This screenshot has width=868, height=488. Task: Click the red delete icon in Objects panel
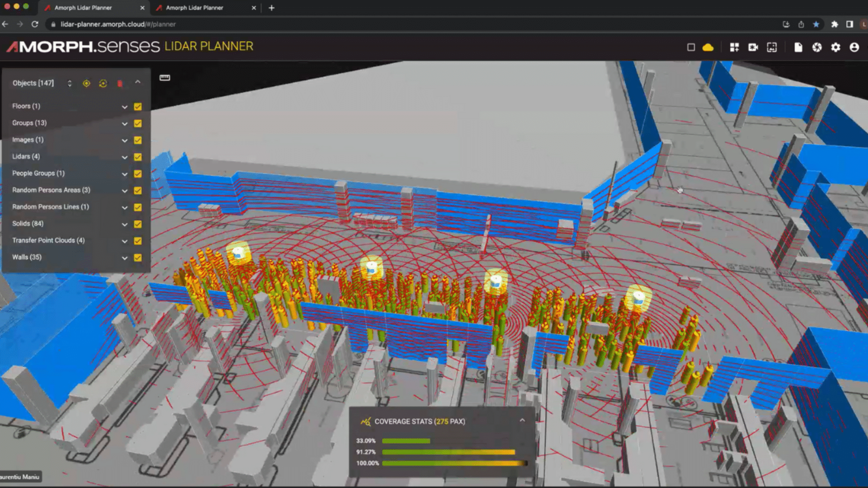pyautogui.click(x=119, y=83)
